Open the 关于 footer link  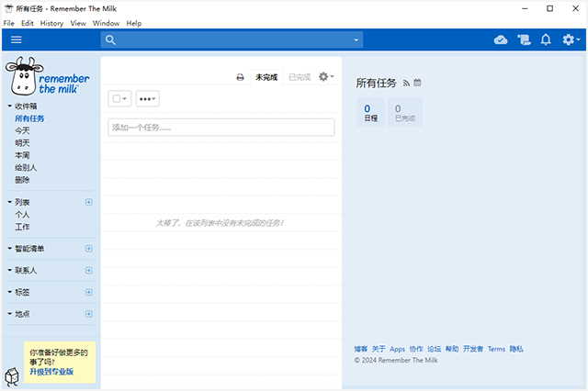[379, 349]
